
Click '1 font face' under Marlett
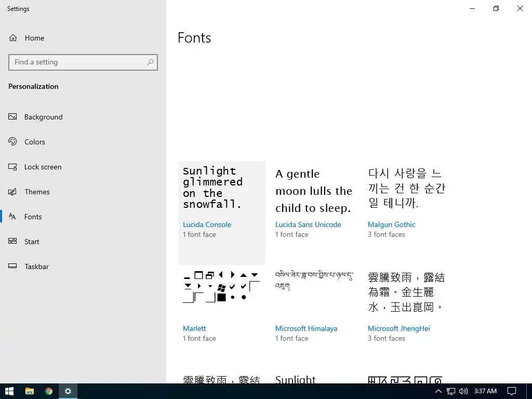(x=199, y=338)
